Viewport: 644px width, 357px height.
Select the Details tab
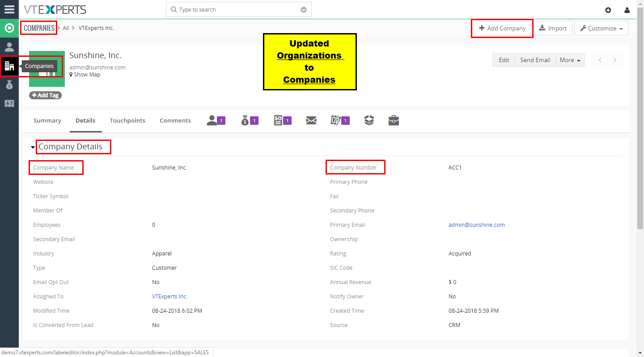(85, 121)
